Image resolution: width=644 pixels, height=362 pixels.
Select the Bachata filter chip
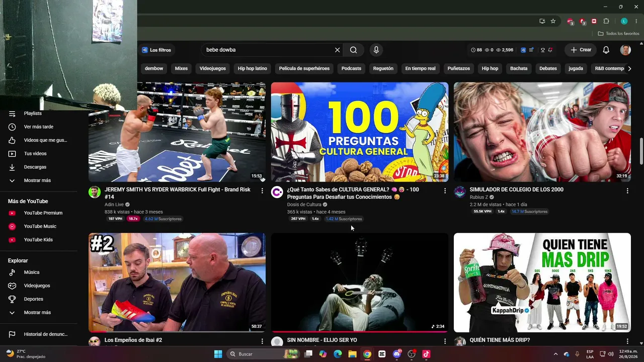click(x=519, y=68)
